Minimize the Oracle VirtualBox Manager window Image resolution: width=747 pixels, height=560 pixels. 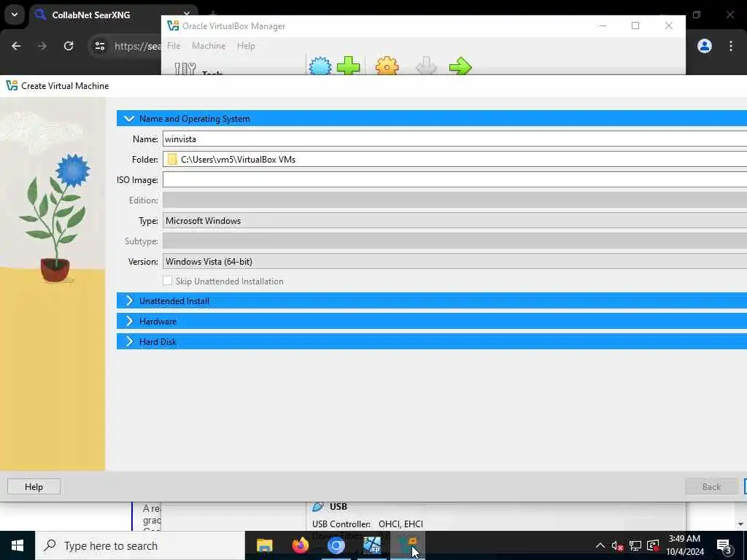click(603, 26)
